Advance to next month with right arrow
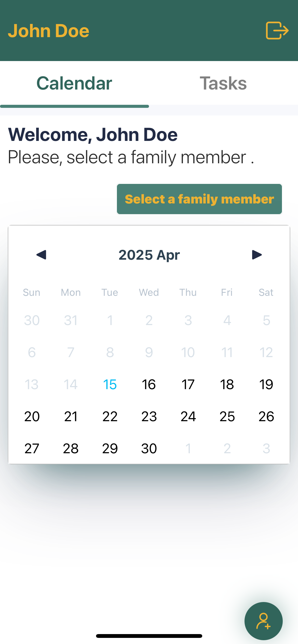 tap(257, 255)
